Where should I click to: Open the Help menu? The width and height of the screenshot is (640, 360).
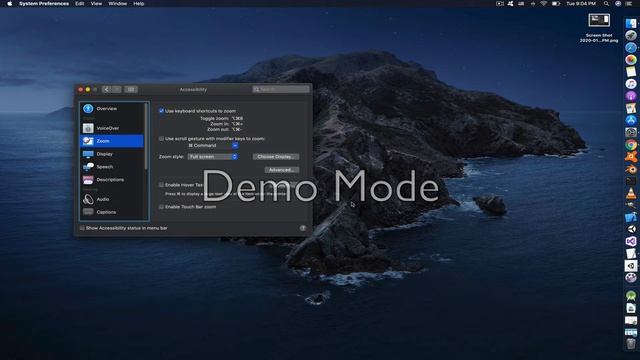point(139,4)
